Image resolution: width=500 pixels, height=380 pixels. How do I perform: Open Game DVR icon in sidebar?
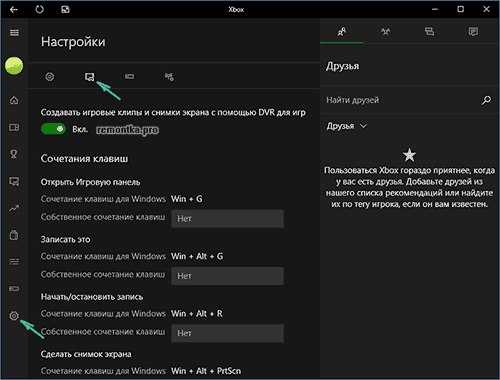[x=14, y=182]
